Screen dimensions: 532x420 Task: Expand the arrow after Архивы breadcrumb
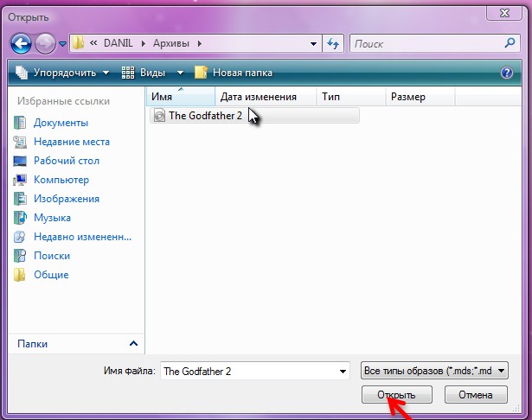pyautogui.click(x=200, y=44)
